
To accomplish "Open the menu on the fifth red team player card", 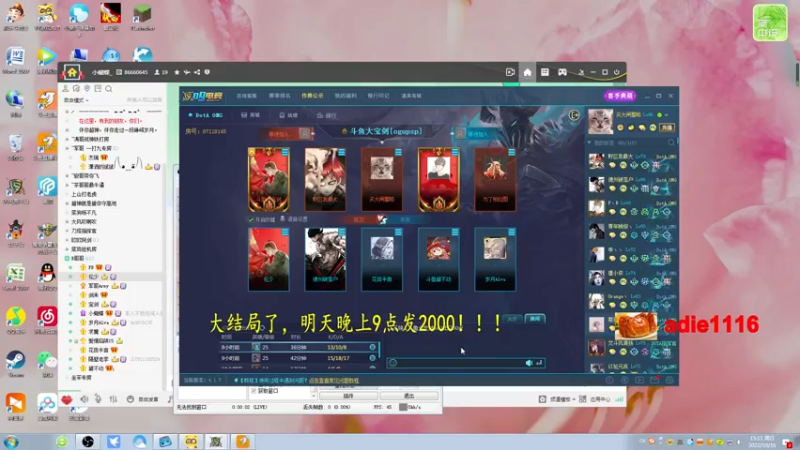I will click(512, 152).
